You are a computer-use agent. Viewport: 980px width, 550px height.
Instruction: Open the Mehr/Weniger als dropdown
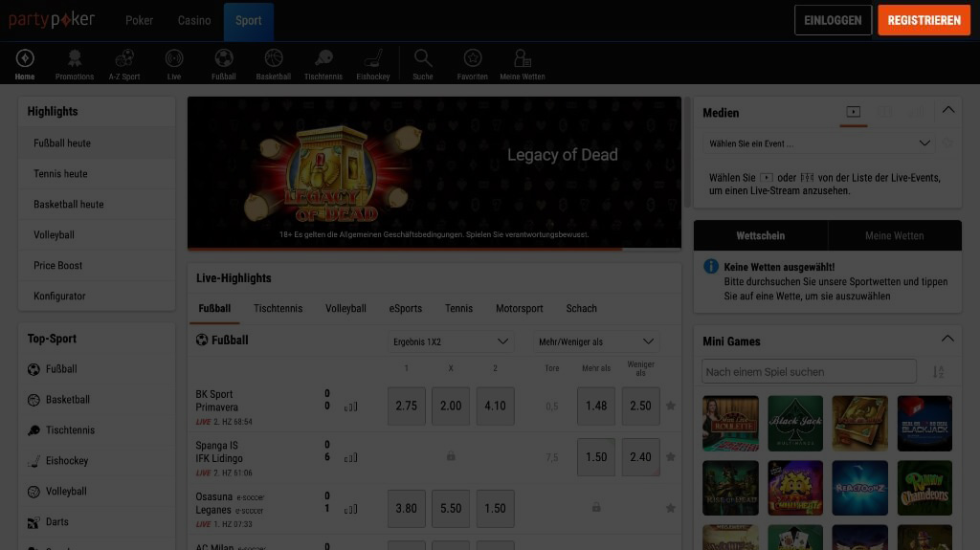[596, 341]
